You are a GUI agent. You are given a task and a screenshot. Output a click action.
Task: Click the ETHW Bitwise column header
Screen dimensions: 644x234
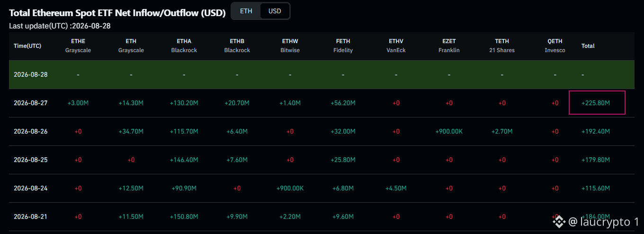pos(290,46)
